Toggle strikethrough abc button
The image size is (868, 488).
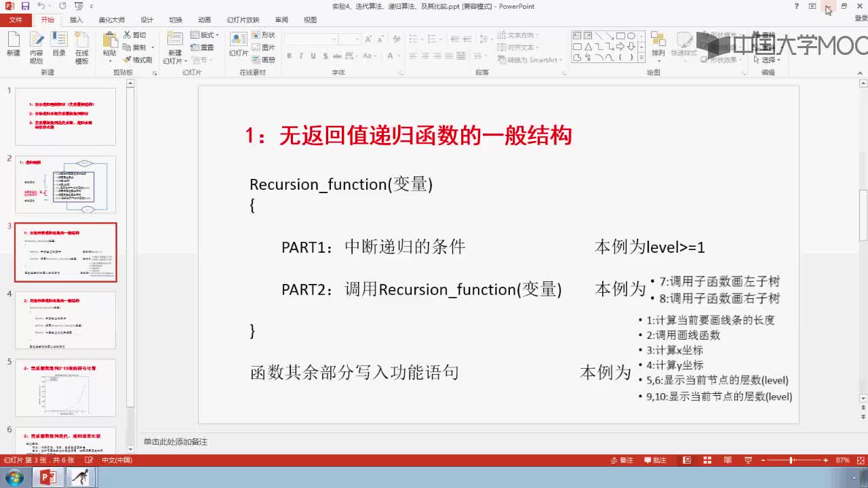tap(338, 56)
